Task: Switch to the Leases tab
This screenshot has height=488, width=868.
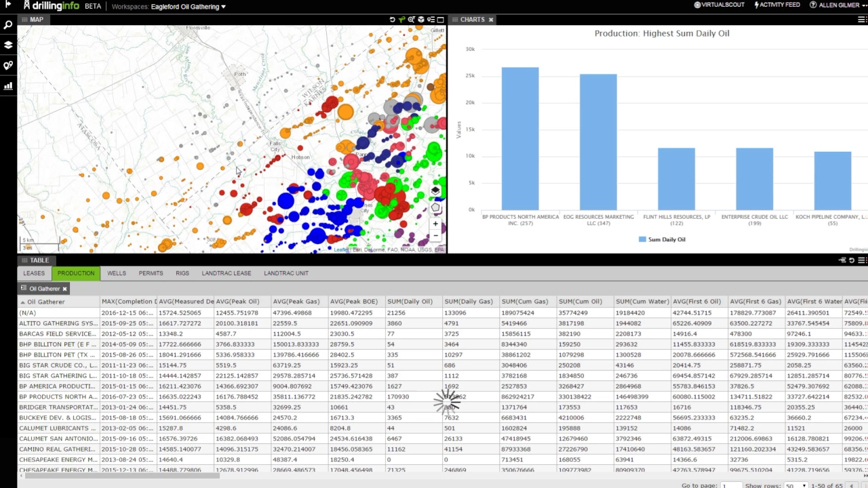Action: tap(34, 273)
